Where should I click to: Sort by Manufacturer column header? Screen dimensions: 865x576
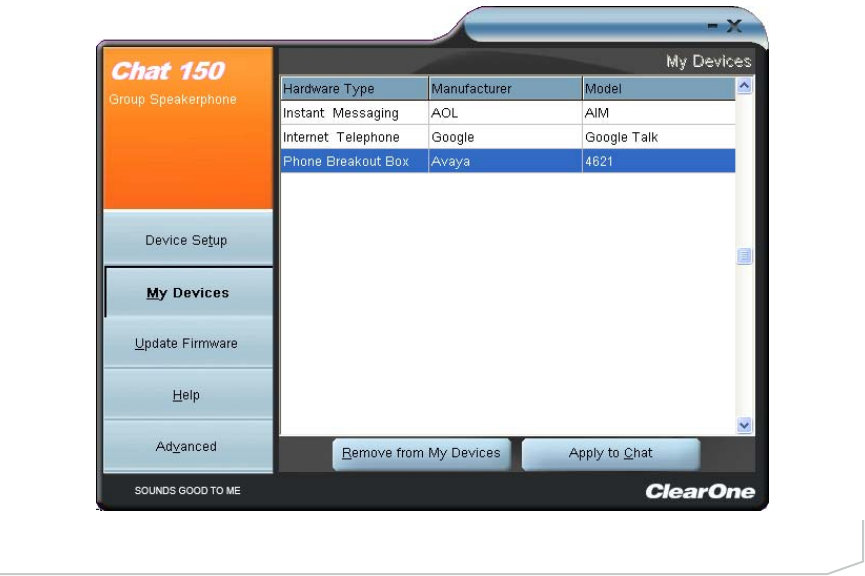coord(505,89)
